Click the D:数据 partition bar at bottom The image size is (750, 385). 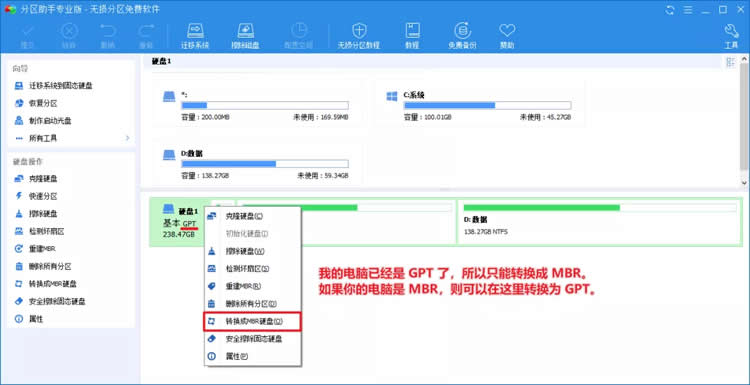[x=600, y=222]
